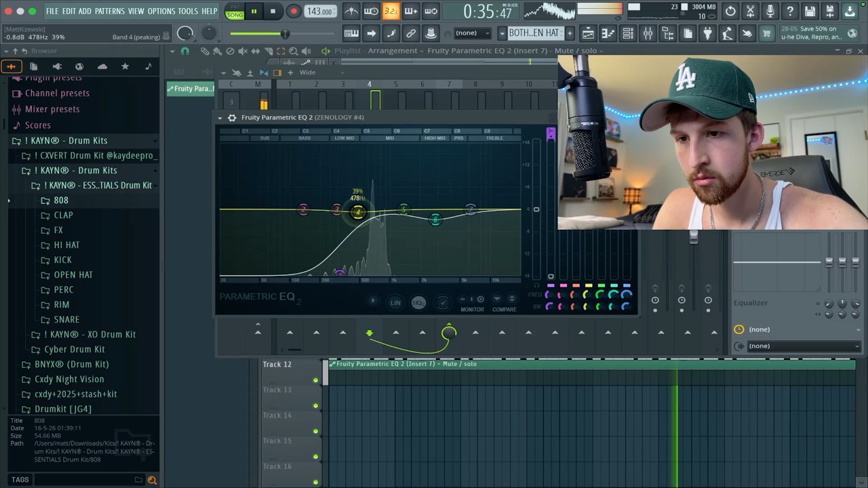Open the first mixer (none) input dropdown

click(x=797, y=329)
